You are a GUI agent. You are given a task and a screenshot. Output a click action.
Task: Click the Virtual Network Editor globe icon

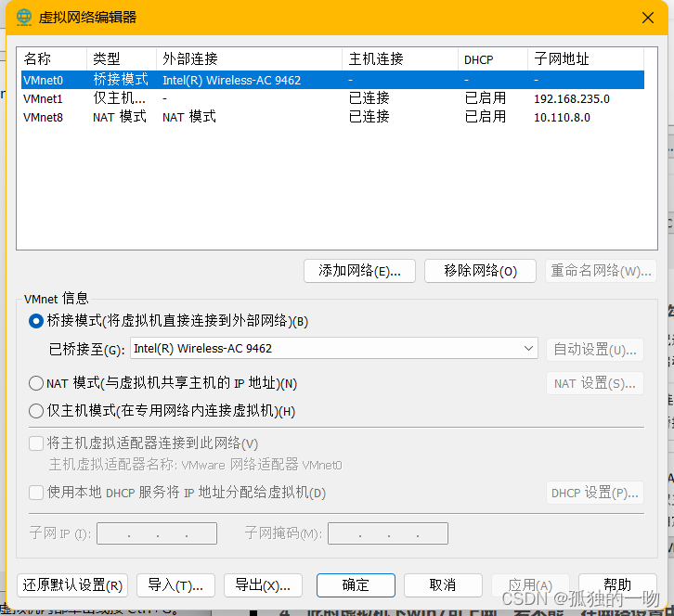(24, 18)
